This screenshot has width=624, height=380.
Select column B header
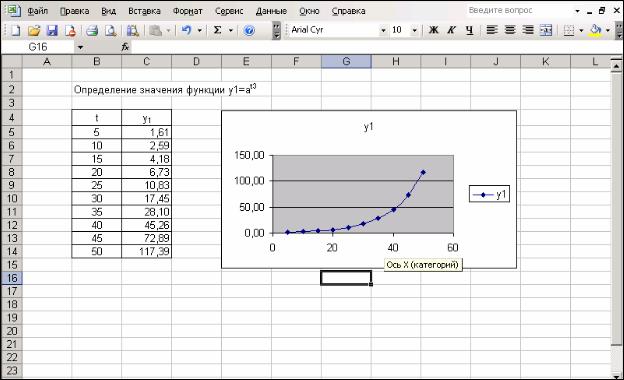(96, 62)
